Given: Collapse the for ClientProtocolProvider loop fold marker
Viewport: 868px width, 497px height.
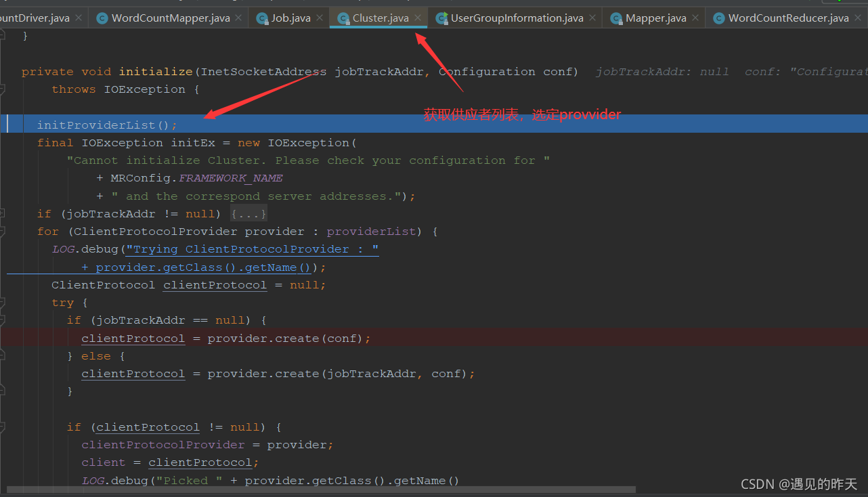Looking at the screenshot, I should (x=3, y=232).
